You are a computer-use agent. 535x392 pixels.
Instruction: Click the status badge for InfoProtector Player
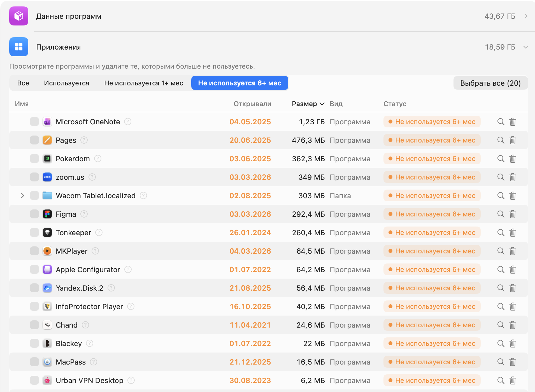(x=432, y=307)
